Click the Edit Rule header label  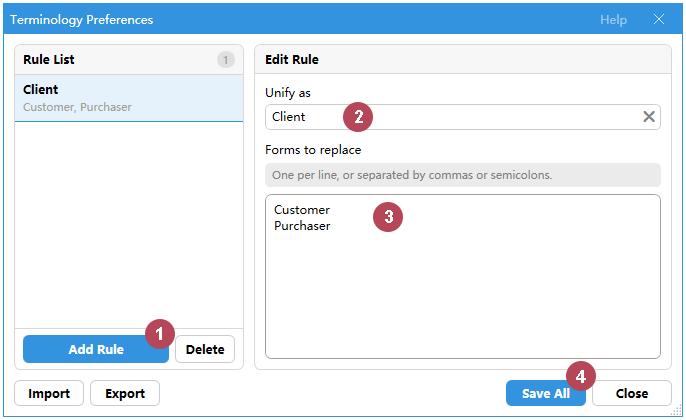[292, 60]
